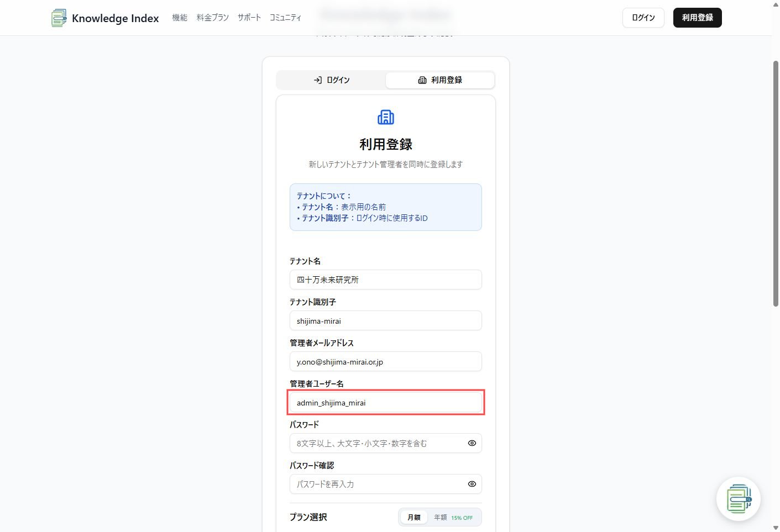Open the 機能 menu item
Viewport: 780px width, 532px height.
180,18
